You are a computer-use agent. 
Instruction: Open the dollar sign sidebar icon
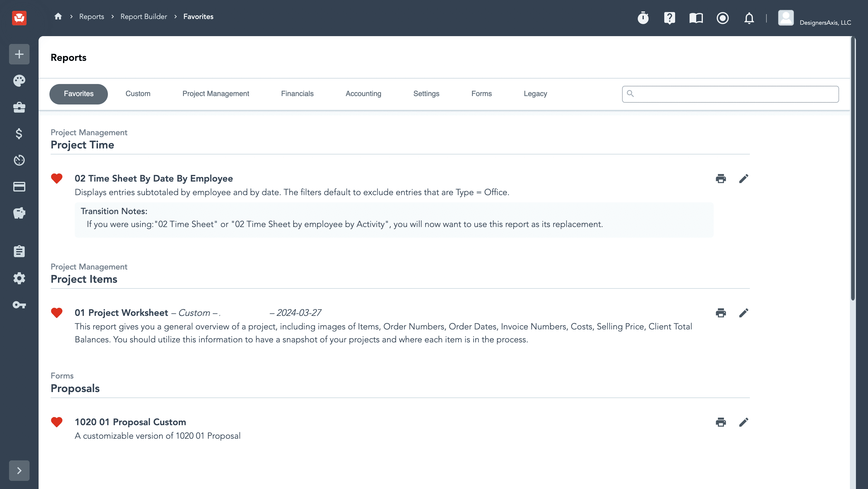point(19,134)
